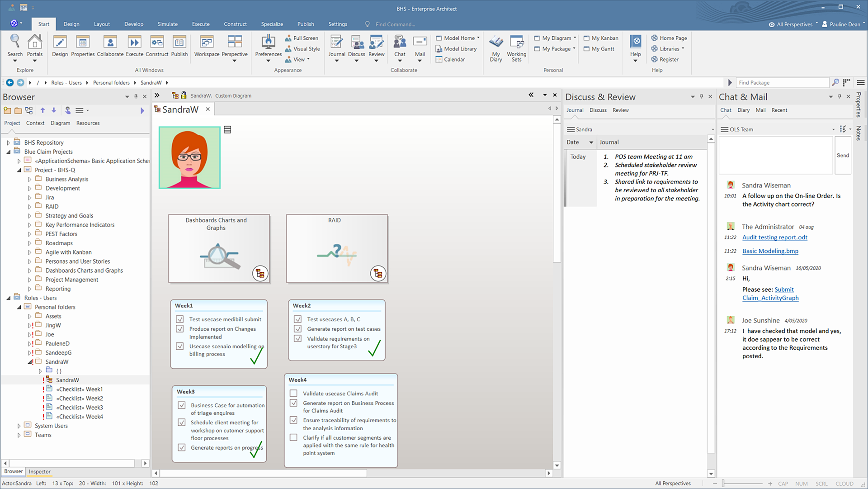Click the Find Package input field
This screenshot has width=868, height=489.
[x=782, y=82]
